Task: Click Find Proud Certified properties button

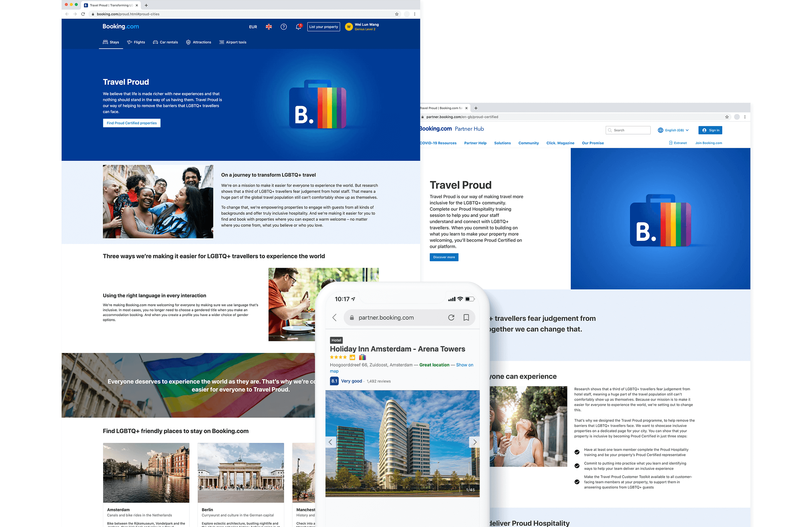Action: 132,123
